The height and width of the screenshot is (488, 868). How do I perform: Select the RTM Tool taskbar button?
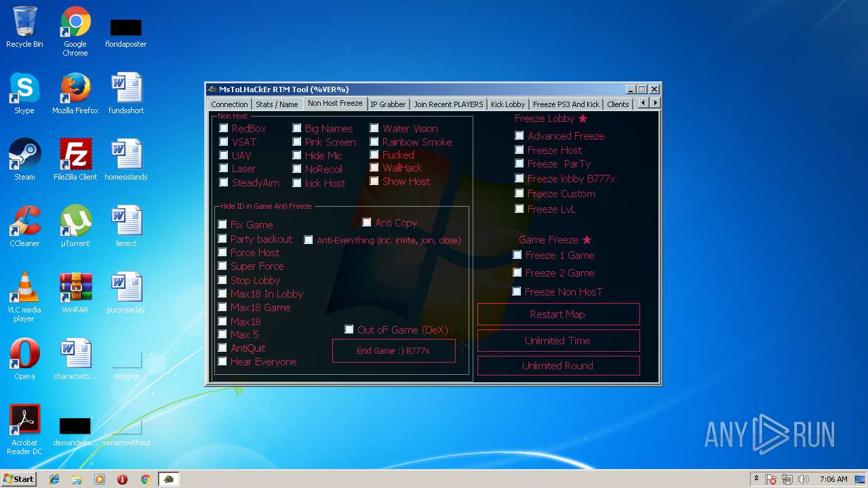pyautogui.click(x=169, y=479)
